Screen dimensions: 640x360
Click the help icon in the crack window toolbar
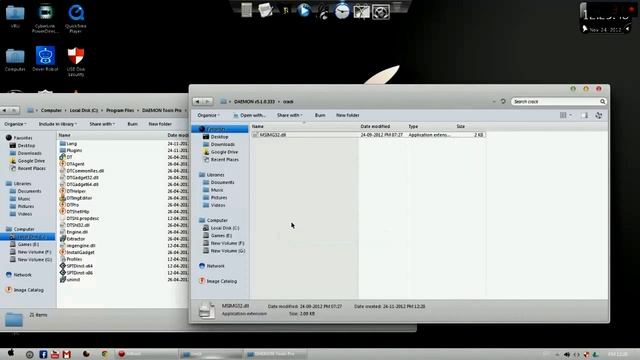click(x=599, y=116)
